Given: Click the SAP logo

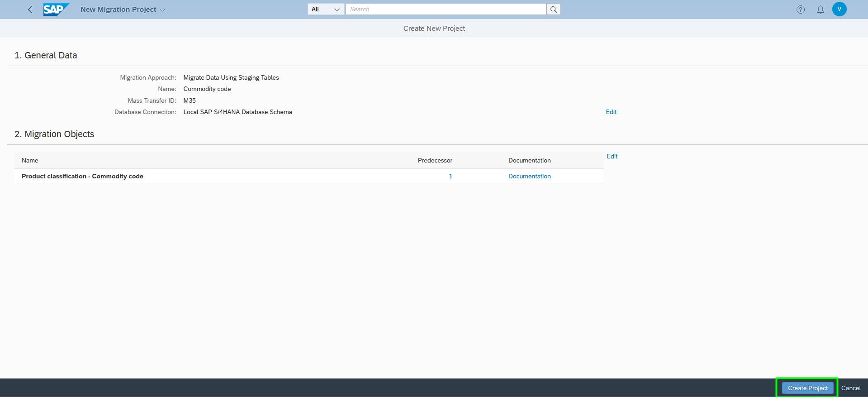Looking at the screenshot, I should (56, 9).
